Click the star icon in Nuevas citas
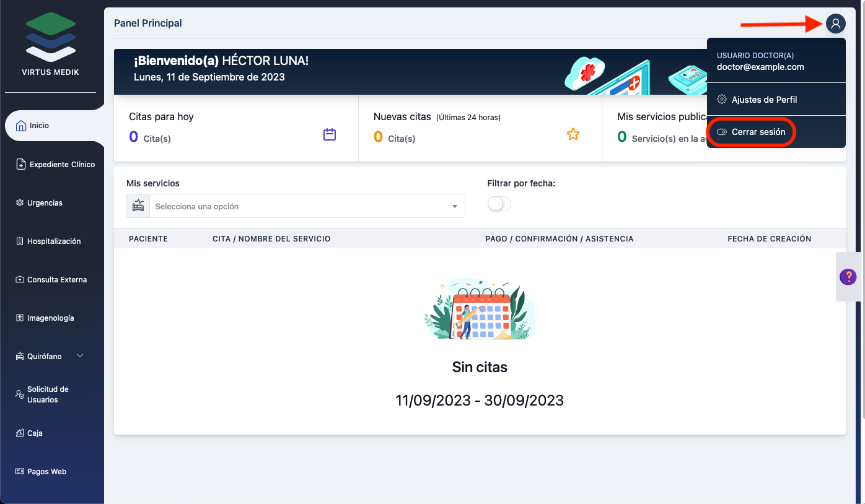865x504 pixels. pyautogui.click(x=573, y=134)
